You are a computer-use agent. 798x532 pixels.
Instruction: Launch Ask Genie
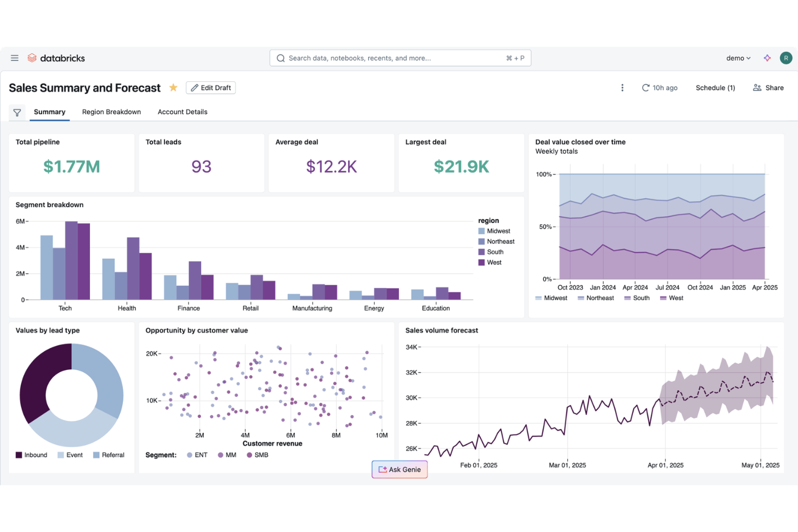point(400,469)
